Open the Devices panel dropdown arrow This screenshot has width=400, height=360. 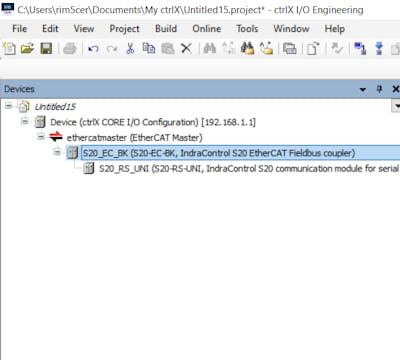363,89
